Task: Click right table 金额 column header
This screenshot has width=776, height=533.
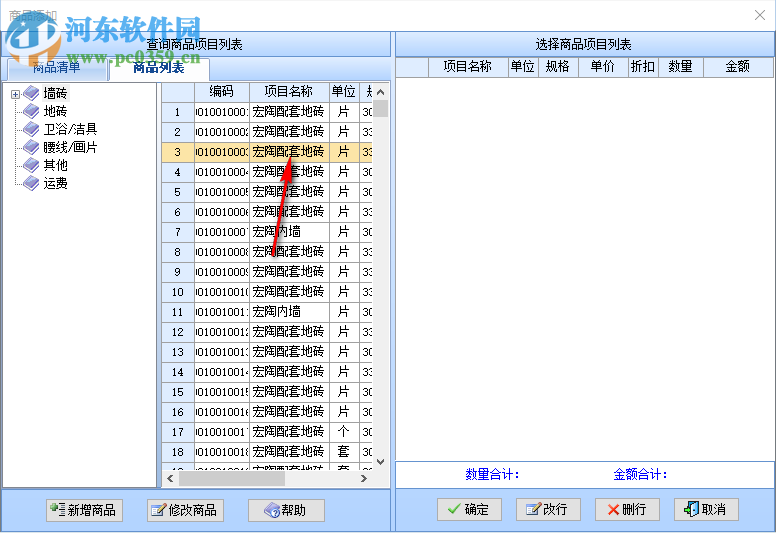Action: coord(737,66)
